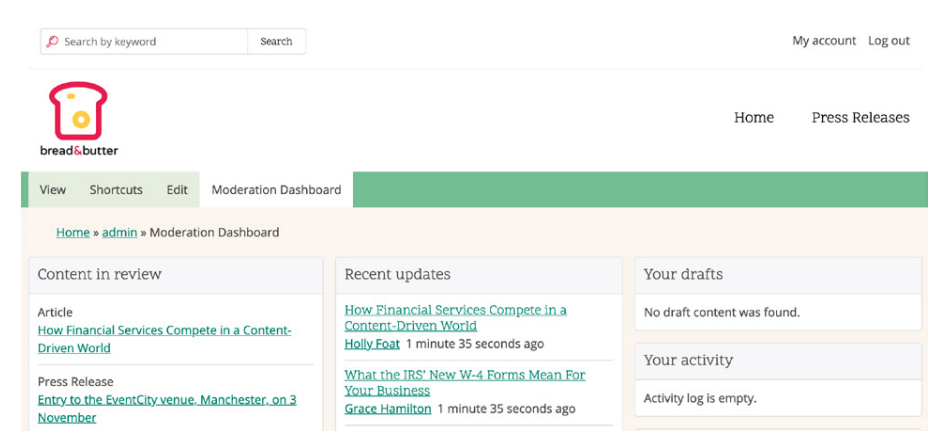
Task: Open the EventCity venue press release
Action: 167,408
